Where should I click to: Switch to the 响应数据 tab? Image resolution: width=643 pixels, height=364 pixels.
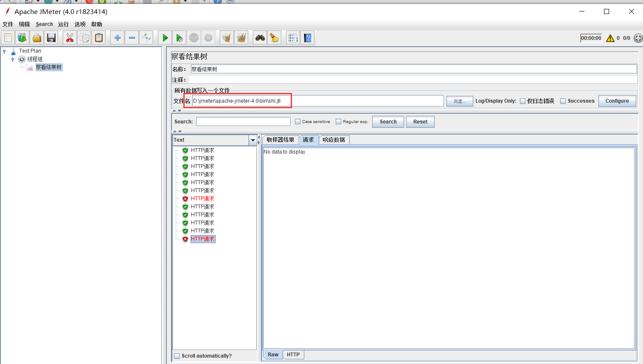coord(334,140)
